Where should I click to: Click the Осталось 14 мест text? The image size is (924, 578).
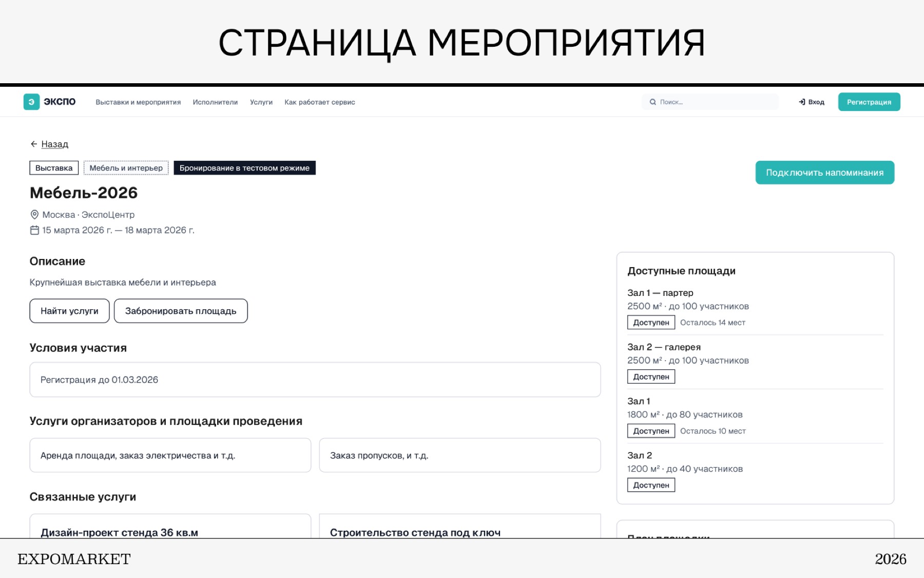click(x=713, y=323)
